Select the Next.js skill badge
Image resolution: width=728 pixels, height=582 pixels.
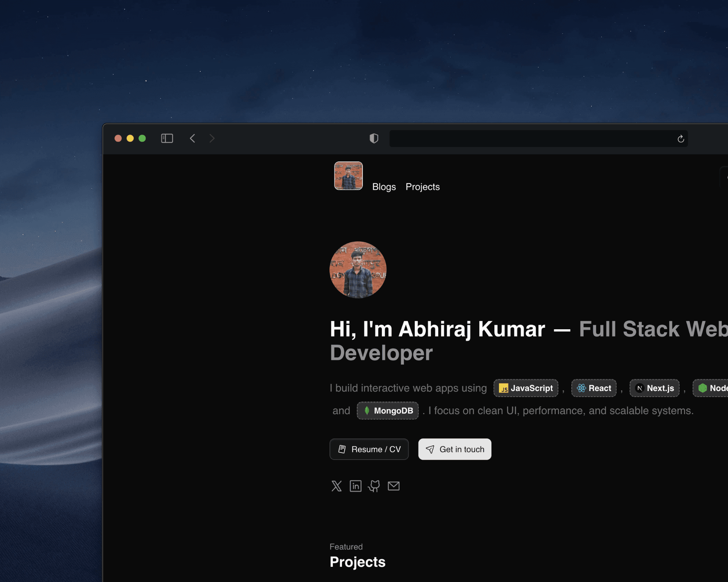click(x=654, y=388)
